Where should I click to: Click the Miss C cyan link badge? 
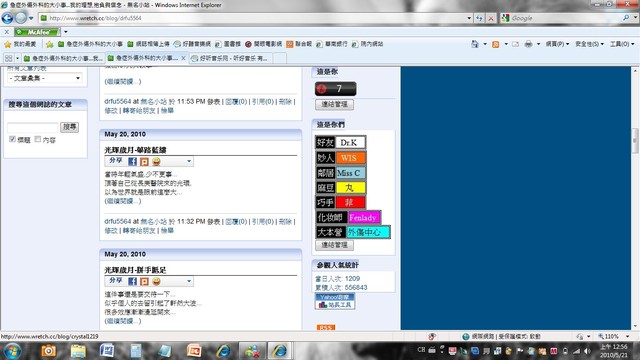(349, 173)
